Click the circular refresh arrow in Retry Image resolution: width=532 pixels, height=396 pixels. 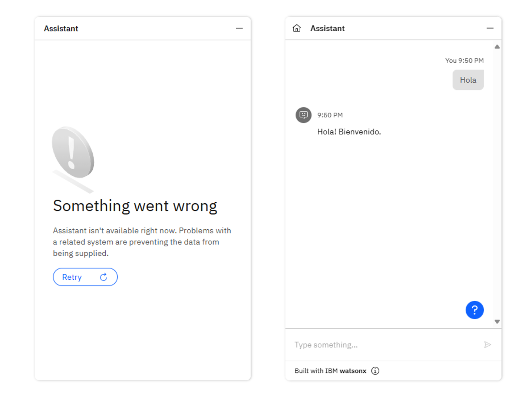(x=104, y=277)
